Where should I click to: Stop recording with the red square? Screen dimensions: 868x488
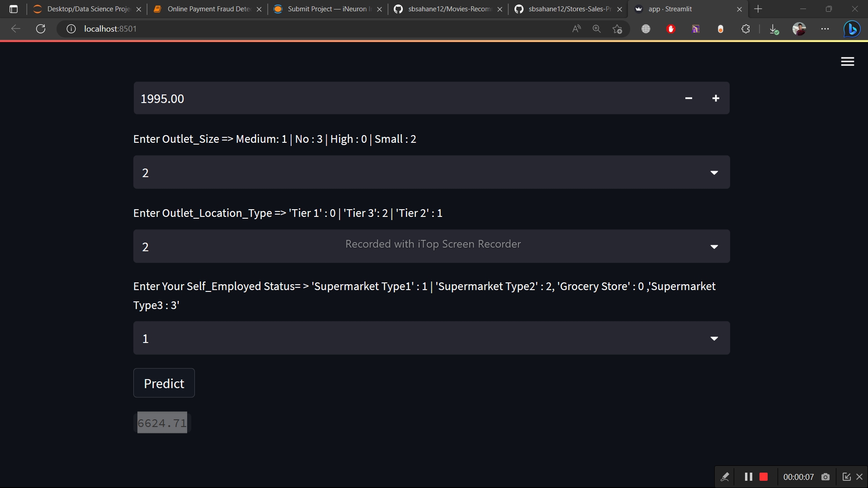pyautogui.click(x=764, y=477)
